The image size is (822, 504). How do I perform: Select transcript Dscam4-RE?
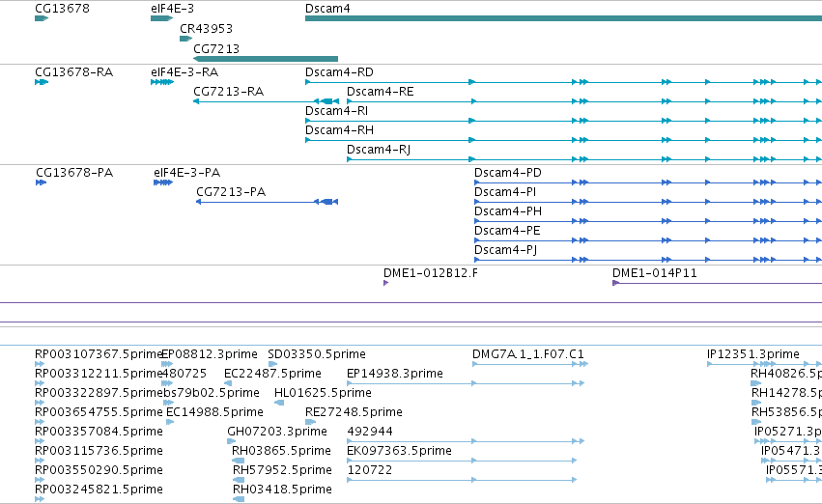click(x=584, y=101)
